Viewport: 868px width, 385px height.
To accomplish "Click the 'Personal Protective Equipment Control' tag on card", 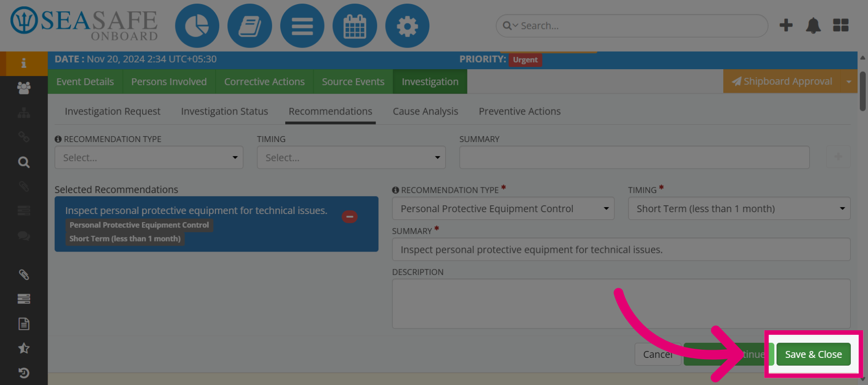I will [139, 225].
